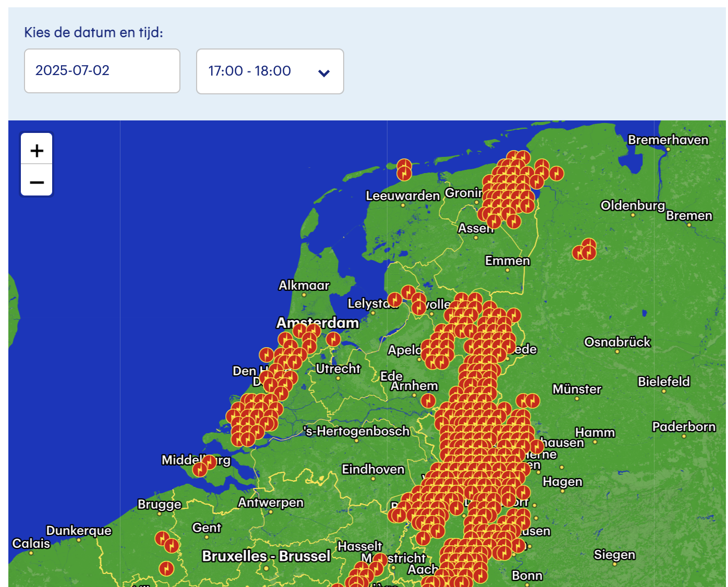Click the Gent city label
Viewport: 728px width, 587px height.
coord(207,528)
